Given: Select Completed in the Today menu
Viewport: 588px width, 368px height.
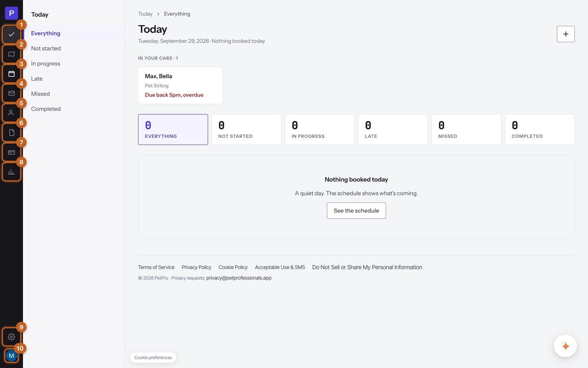Looking at the screenshot, I should pos(74,109).
